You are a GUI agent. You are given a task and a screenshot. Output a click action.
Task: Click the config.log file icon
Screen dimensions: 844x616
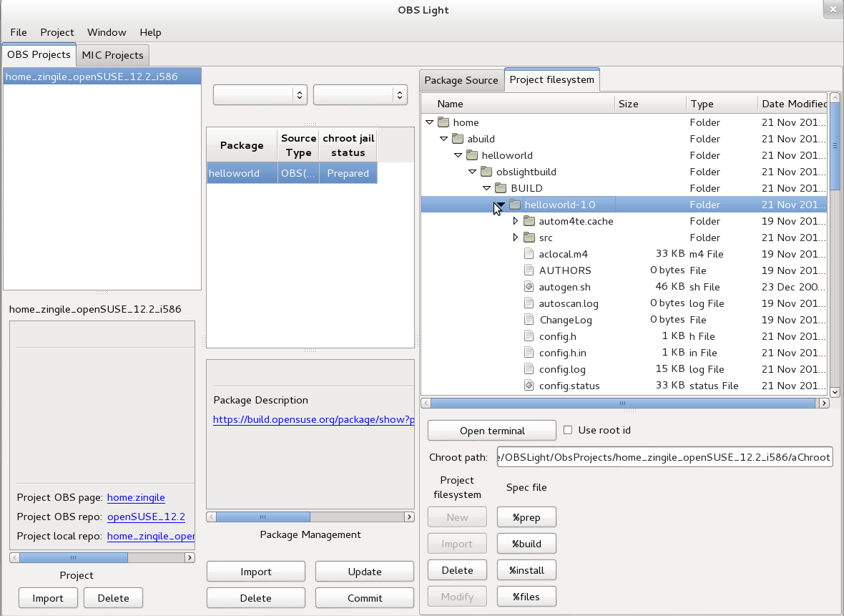529,369
